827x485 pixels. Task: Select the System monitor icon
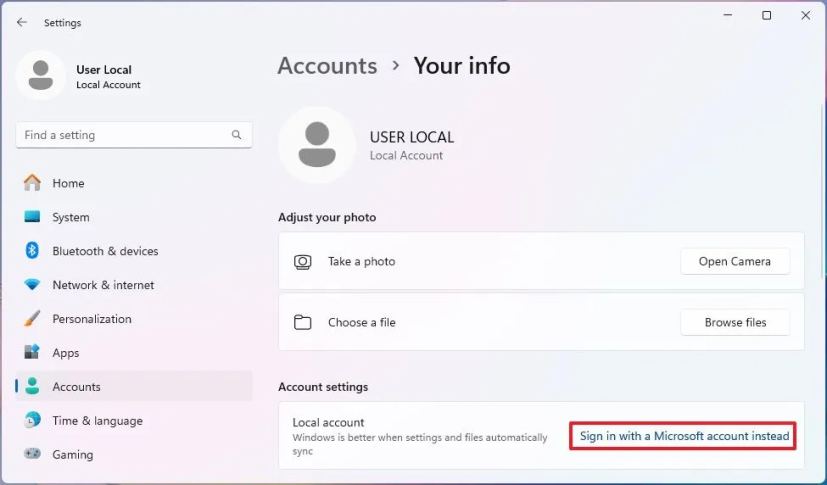pyautogui.click(x=32, y=217)
